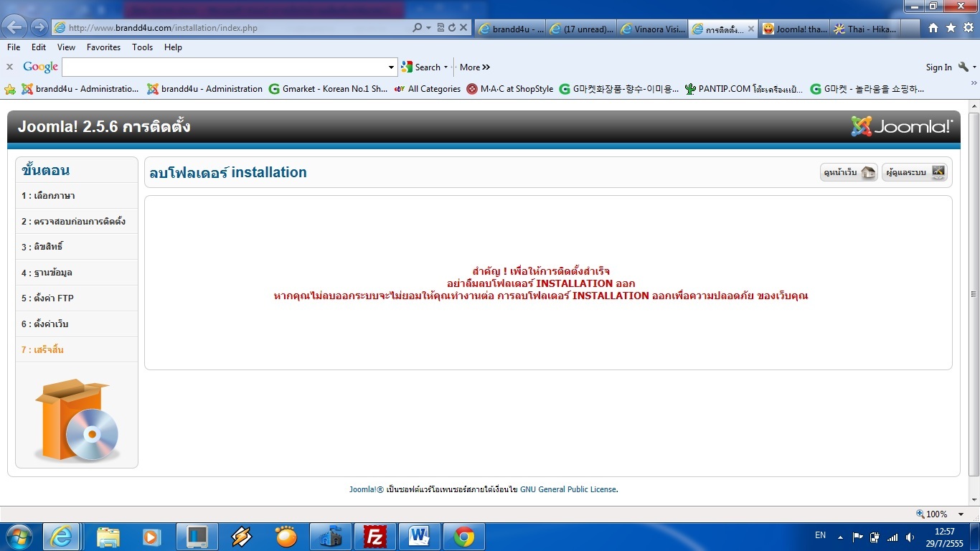Open Windows Start orb
The width and height of the screenshot is (980, 551).
point(19,537)
